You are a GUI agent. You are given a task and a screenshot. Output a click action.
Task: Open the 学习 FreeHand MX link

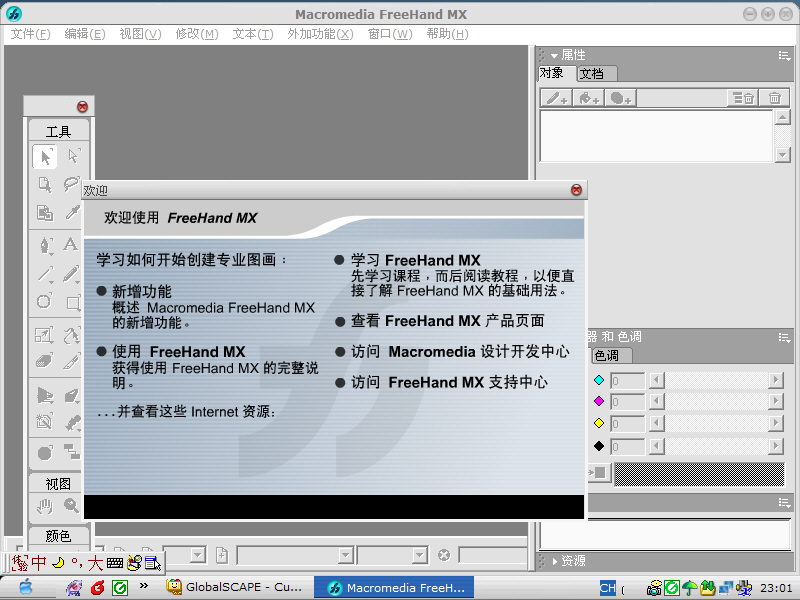tap(416, 260)
